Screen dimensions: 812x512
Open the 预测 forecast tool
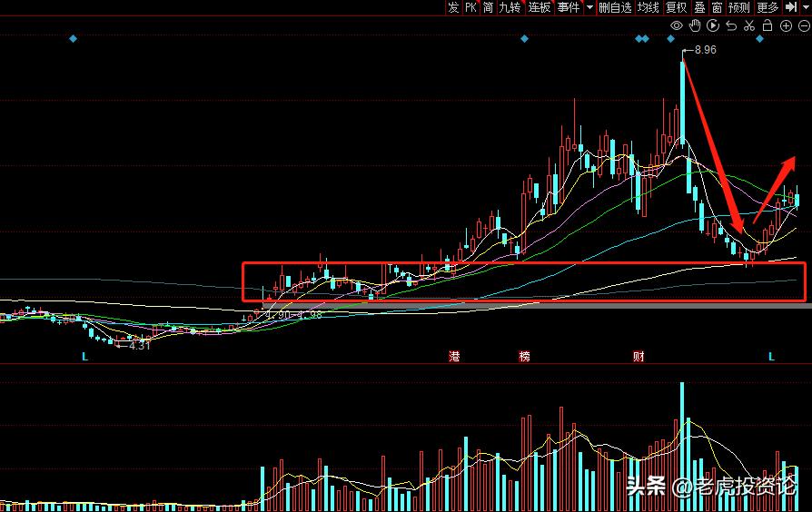[x=739, y=7]
